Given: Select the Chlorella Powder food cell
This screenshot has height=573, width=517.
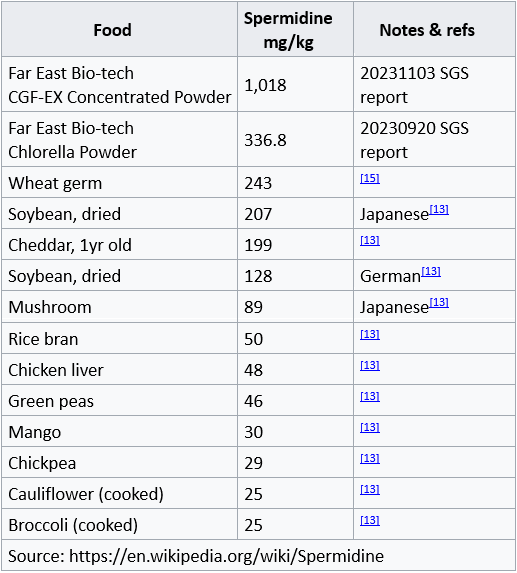Looking at the screenshot, I should (x=119, y=140).
